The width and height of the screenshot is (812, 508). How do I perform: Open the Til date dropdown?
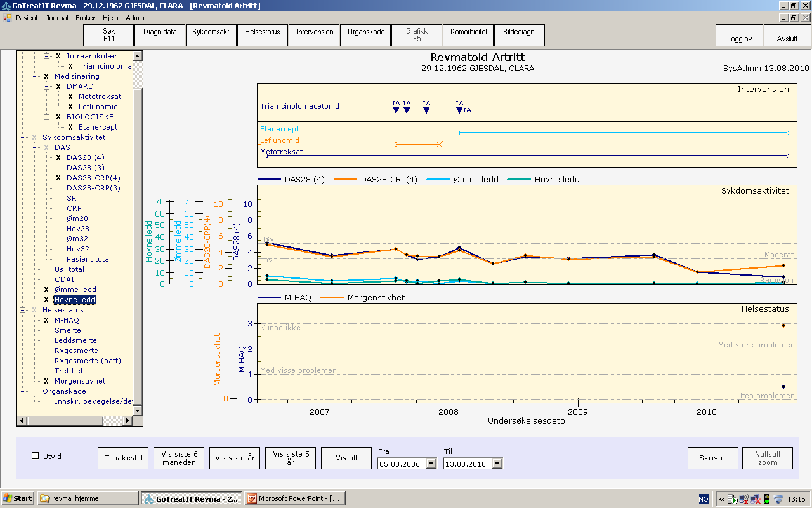click(x=497, y=464)
